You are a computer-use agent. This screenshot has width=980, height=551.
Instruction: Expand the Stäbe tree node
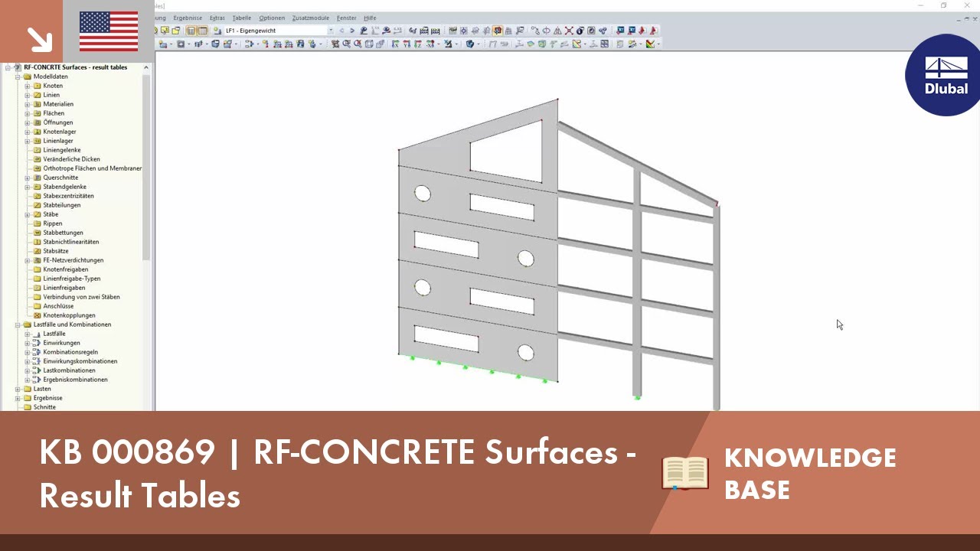(x=27, y=214)
